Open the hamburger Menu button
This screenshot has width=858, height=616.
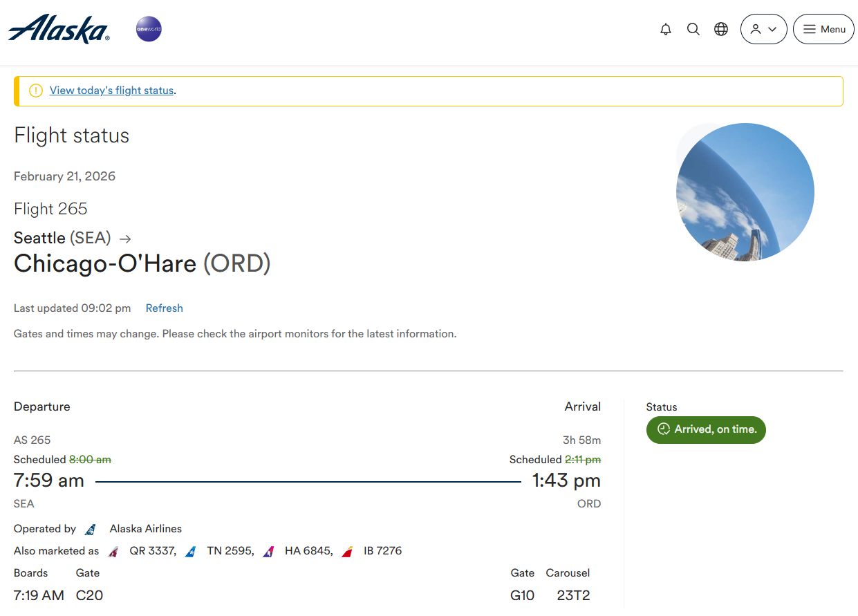[823, 30]
